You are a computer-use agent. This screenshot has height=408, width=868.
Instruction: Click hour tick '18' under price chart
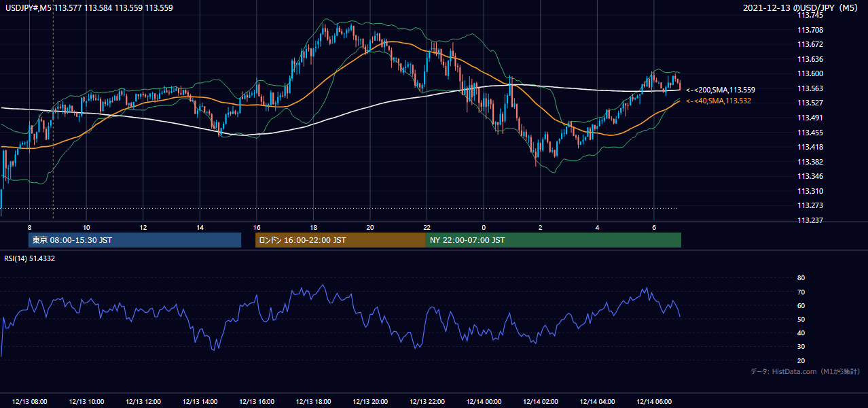[313, 227]
